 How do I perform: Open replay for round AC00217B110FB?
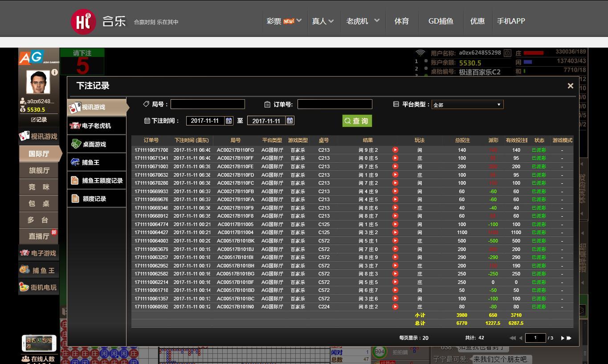point(395,191)
